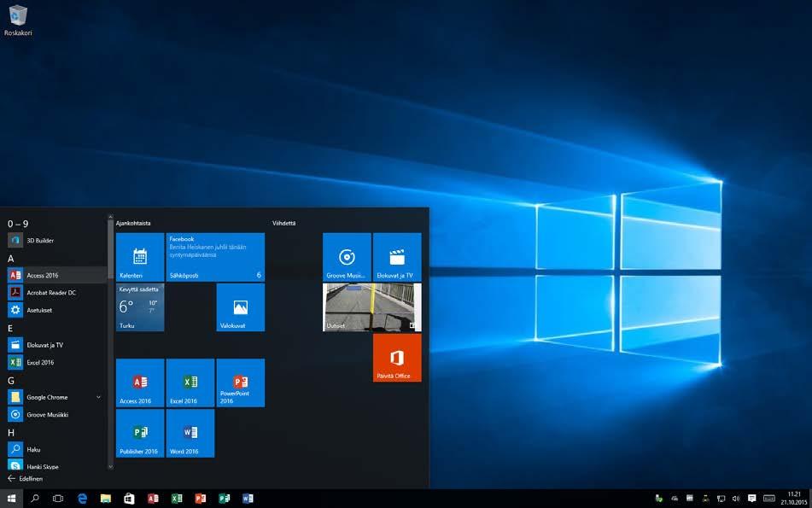This screenshot has height=508, width=812.
Task: Launch Word from the taskbar
Action: (248, 498)
